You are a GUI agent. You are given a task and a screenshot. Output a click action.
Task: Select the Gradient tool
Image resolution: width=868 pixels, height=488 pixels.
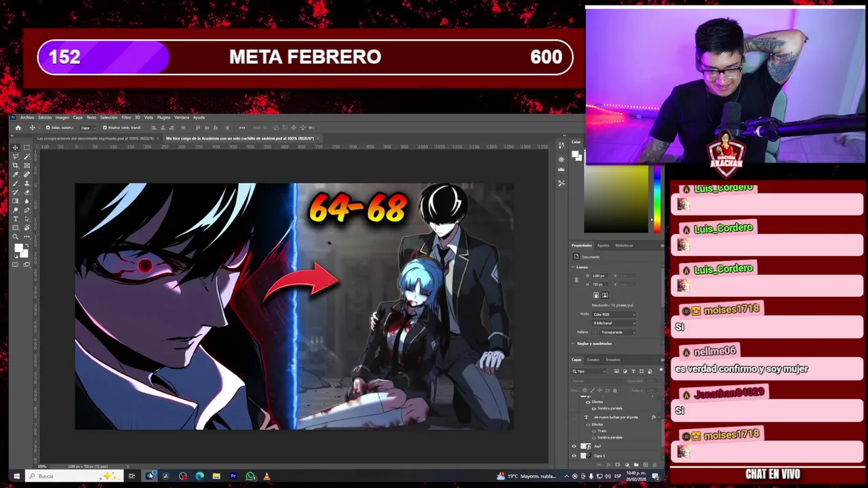click(16, 201)
